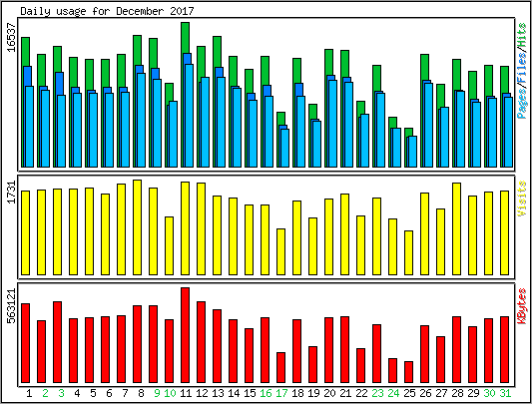Click the green day 17 axis label

[281, 393]
